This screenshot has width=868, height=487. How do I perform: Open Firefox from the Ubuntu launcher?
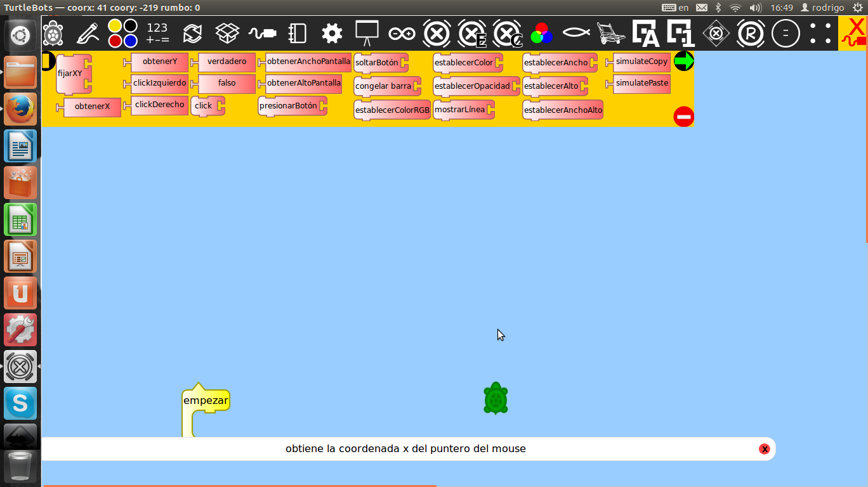[x=20, y=109]
